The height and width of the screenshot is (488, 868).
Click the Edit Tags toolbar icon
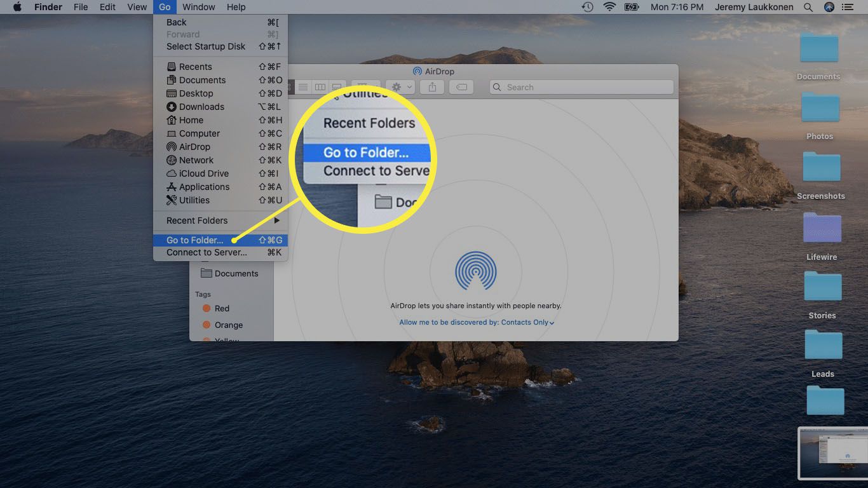[x=462, y=87]
